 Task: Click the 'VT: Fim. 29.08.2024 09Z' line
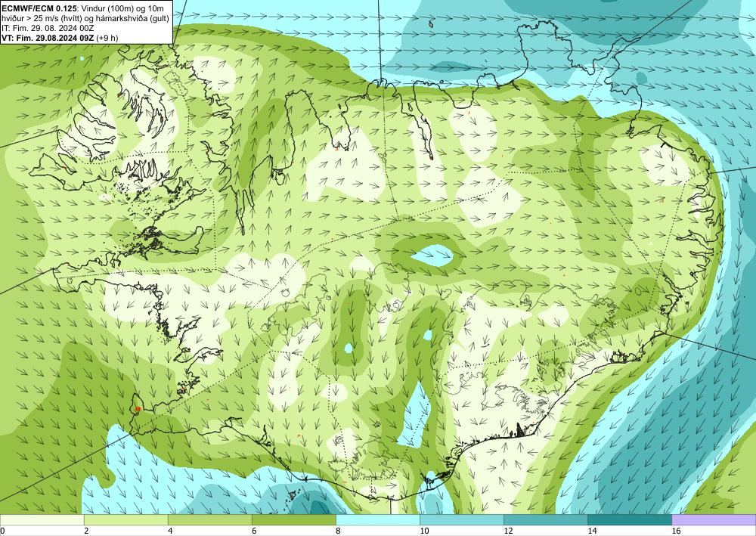[x=60, y=38]
